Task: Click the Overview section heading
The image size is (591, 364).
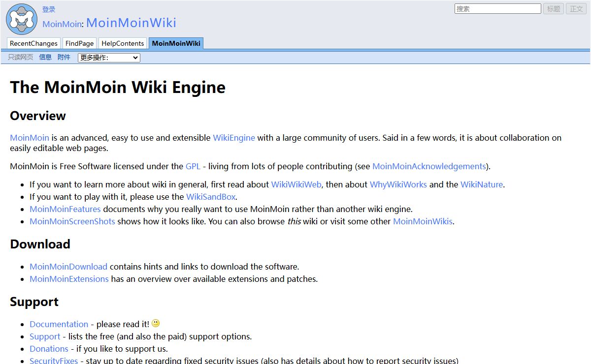Action: (38, 116)
